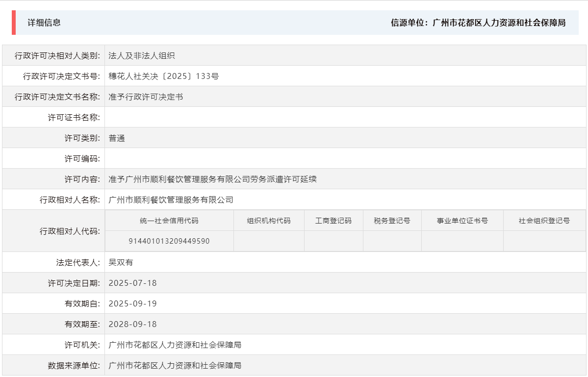Screen dimensions: 588x377
Task: Click the 组织机构代码 column header
Action: pos(269,220)
